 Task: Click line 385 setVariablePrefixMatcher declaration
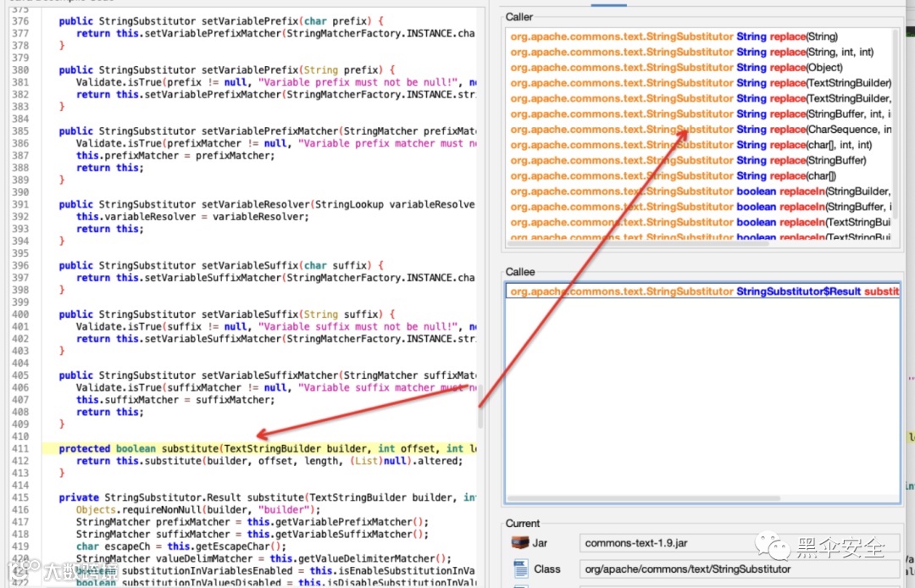pyautogui.click(x=267, y=131)
